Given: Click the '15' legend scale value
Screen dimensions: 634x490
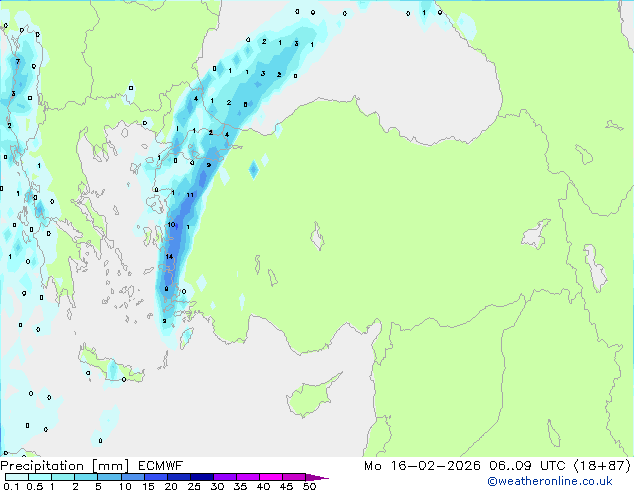Looking at the screenshot, I should click(148, 486).
